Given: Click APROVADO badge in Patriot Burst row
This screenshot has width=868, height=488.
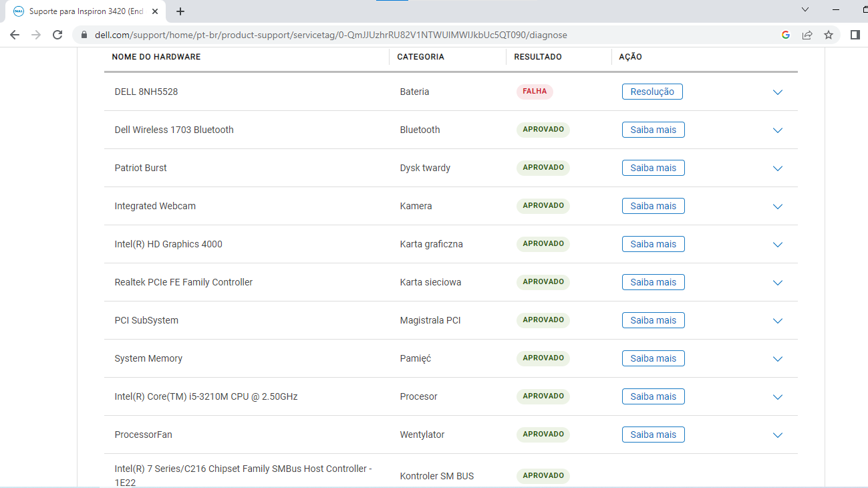Looking at the screenshot, I should pos(543,168).
